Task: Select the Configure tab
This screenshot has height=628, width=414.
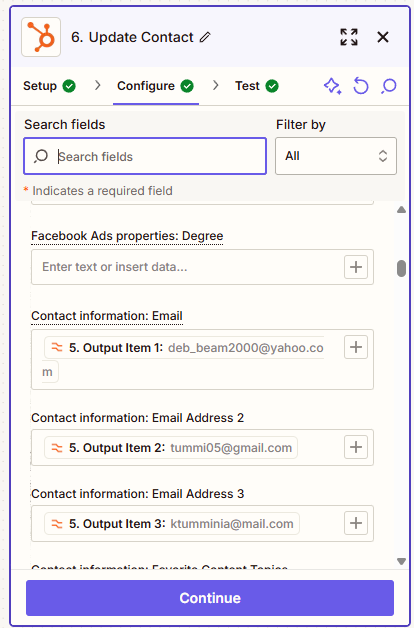Action: point(155,86)
